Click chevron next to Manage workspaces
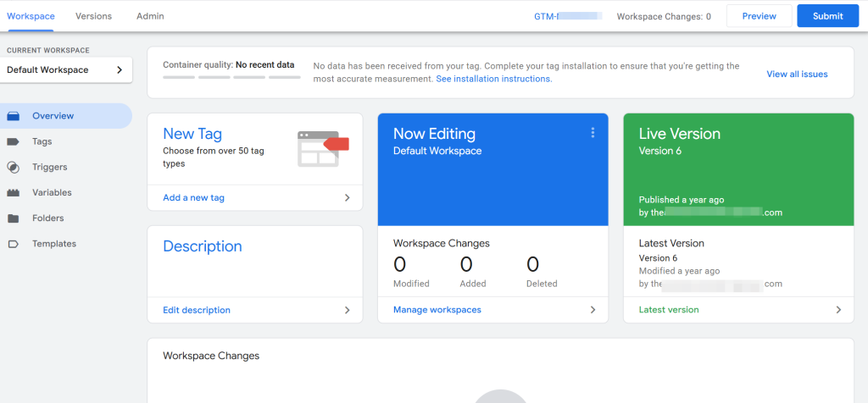 593,310
